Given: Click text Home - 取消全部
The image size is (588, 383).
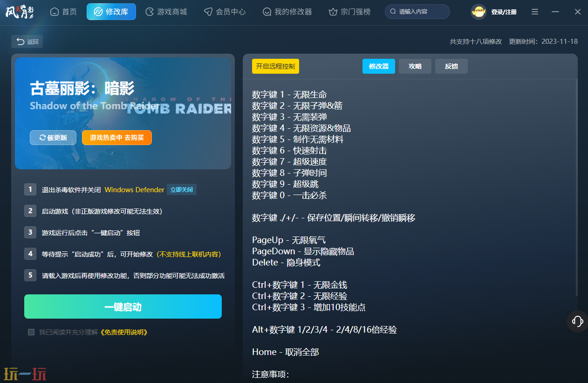Looking at the screenshot, I should (x=286, y=352).
